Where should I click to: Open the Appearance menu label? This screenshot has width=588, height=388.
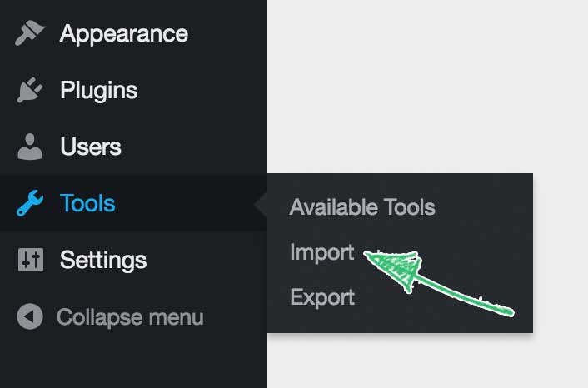(x=124, y=34)
